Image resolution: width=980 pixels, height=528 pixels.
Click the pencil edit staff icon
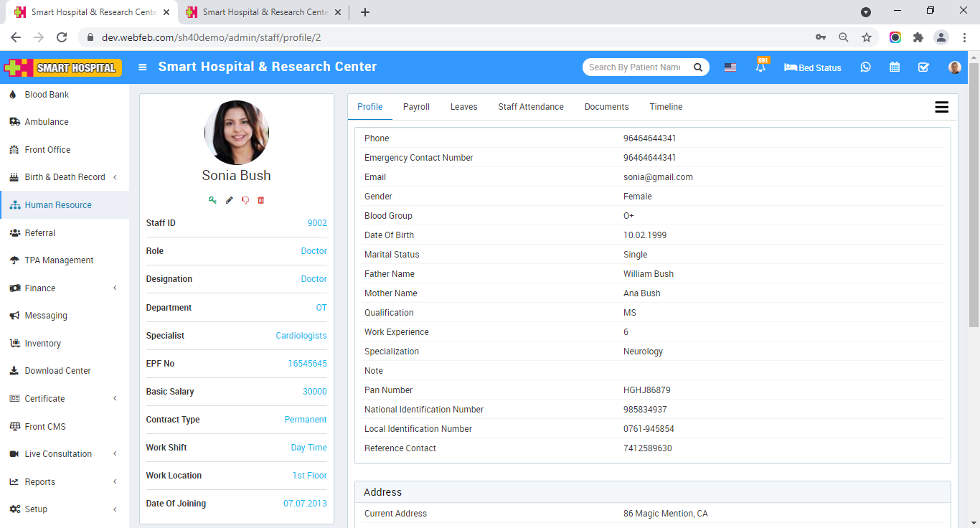click(230, 200)
